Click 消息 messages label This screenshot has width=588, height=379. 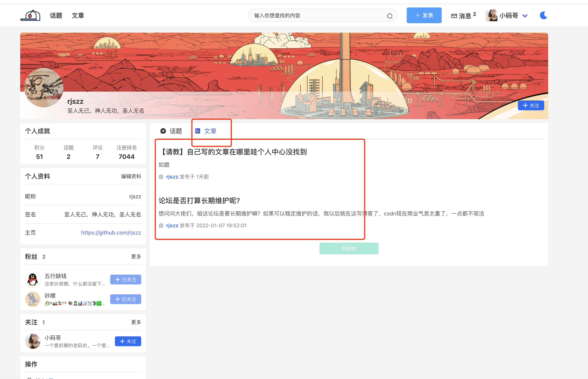(465, 16)
